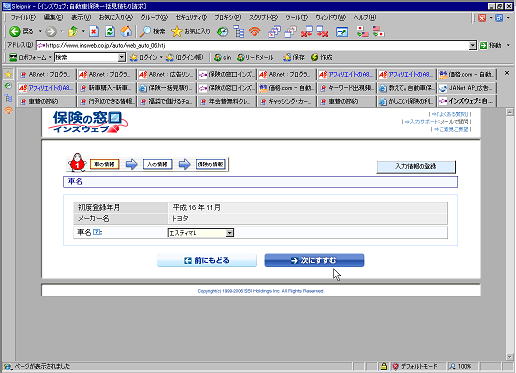The image size is (516, 373).
Task: Click the orange RSS icon in left sidebar
Action: (x=8, y=110)
